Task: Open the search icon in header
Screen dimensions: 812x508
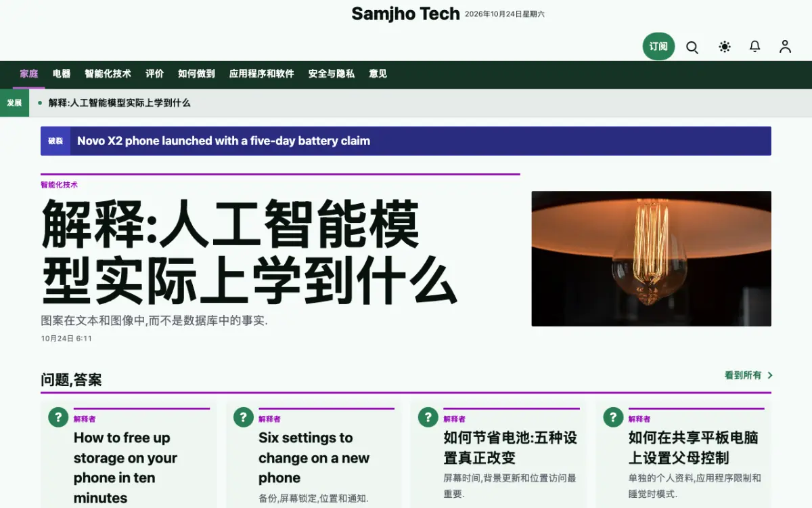Action: (692, 47)
